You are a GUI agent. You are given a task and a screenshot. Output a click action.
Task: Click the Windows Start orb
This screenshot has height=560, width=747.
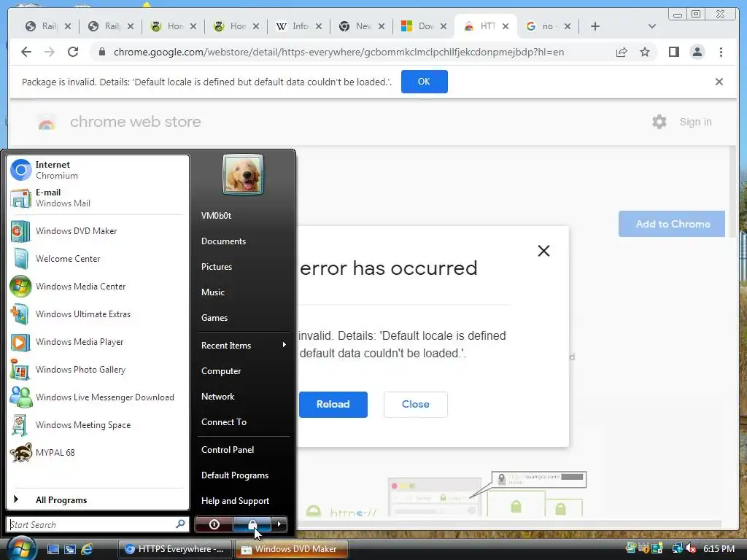pyautogui.click(x=21, y=548)
